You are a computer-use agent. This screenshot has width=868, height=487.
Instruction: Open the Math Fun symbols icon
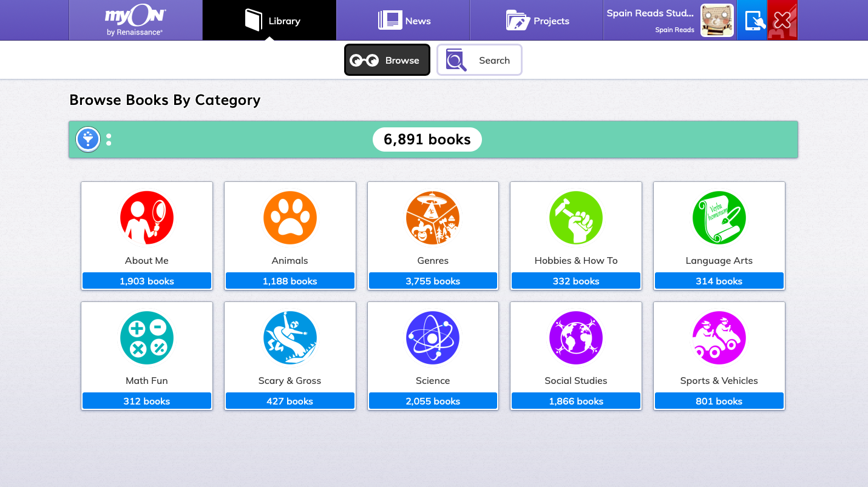147,338
